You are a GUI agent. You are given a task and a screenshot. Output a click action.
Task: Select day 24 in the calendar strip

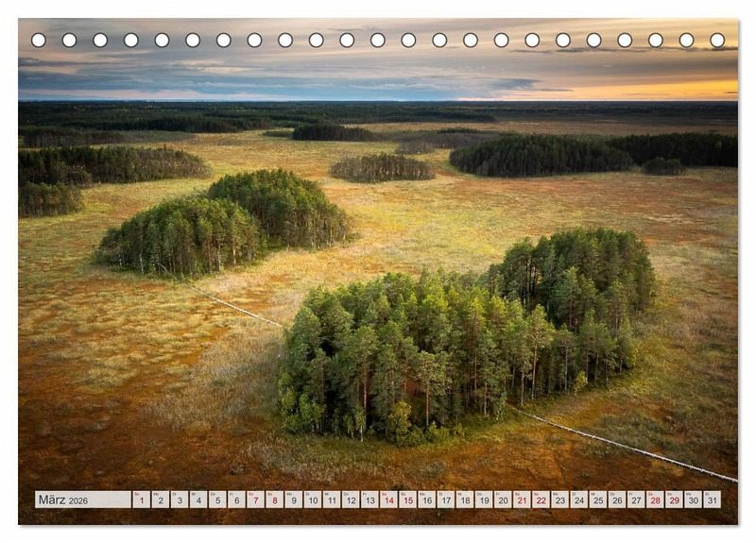578,500
